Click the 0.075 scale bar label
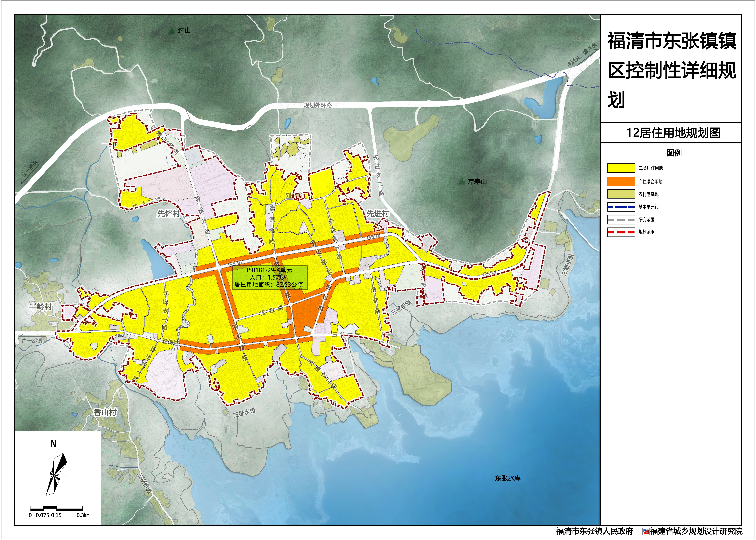The height and width of the screenshot is (540, 756). pyautogui.click(x=43, y=515)
